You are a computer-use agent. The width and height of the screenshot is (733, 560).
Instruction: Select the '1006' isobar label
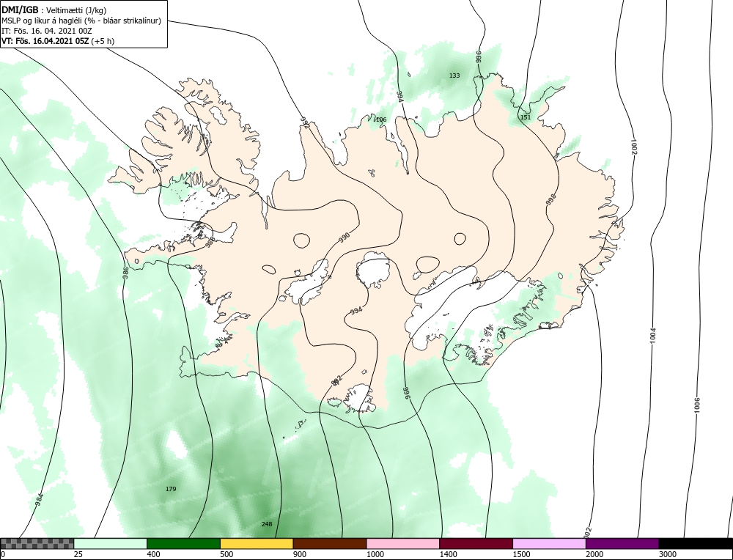click(697, 405)
